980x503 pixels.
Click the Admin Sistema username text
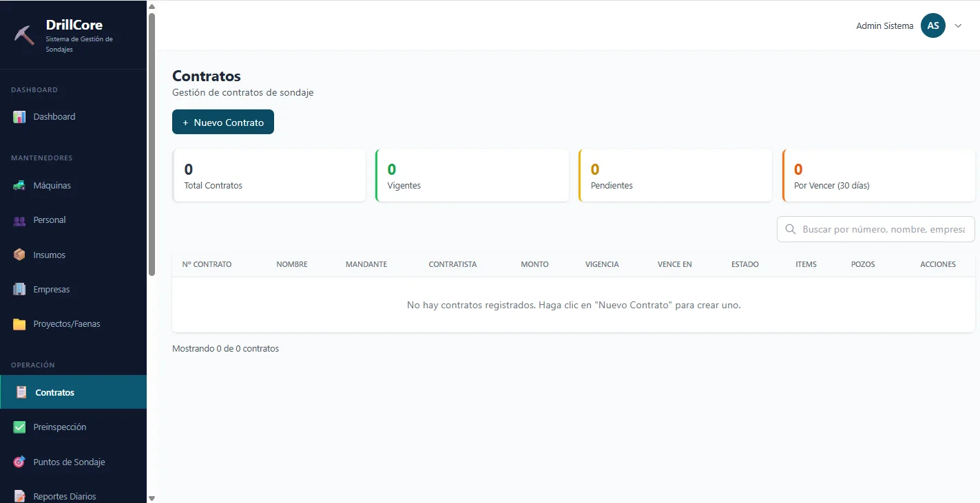point(884,26)
